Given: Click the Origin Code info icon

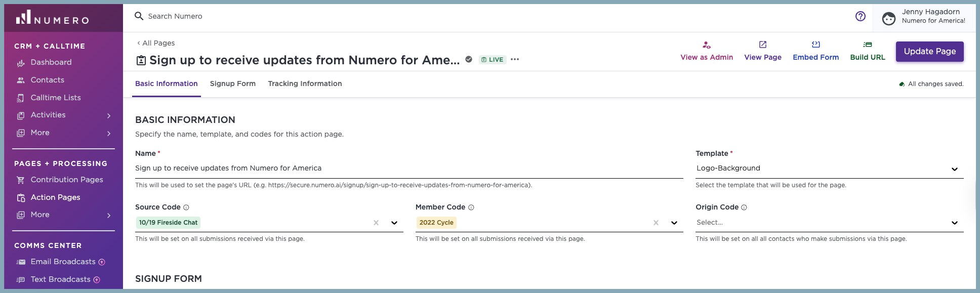Looking at the screenshot, I should pyautogui.click(x=744, y=207).
